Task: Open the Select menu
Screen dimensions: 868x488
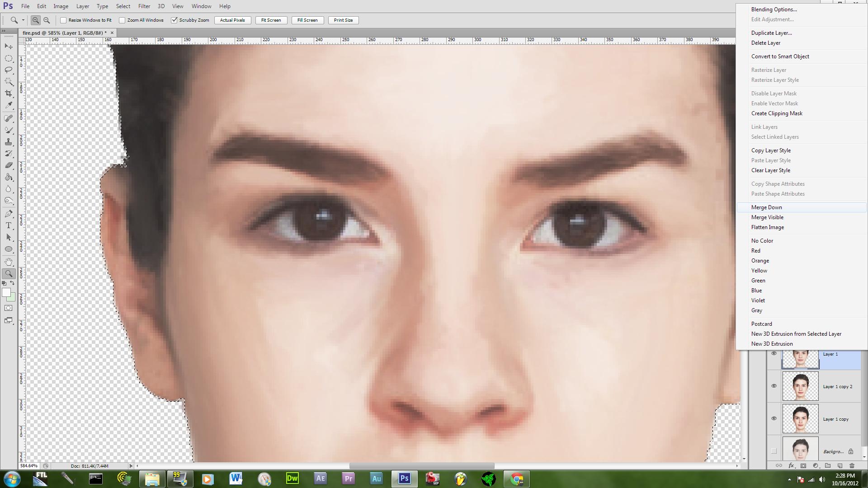Action: (123, 6)
